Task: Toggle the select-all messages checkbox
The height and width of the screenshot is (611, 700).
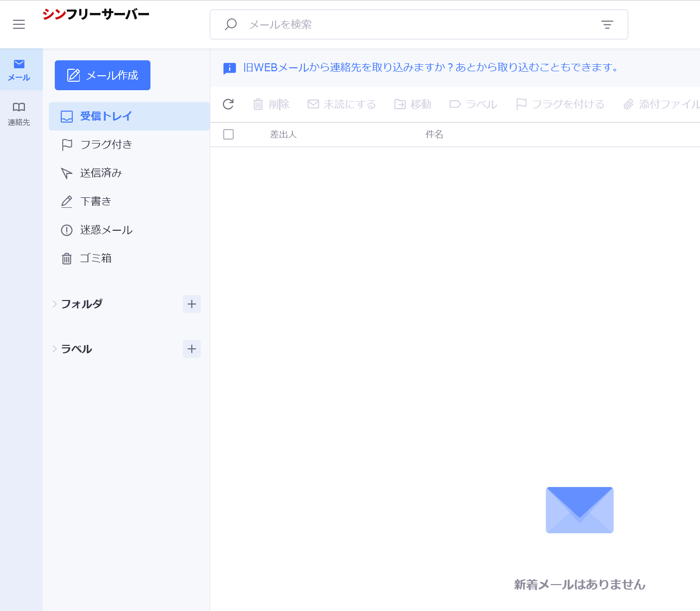Action: [x=229, y=135]
